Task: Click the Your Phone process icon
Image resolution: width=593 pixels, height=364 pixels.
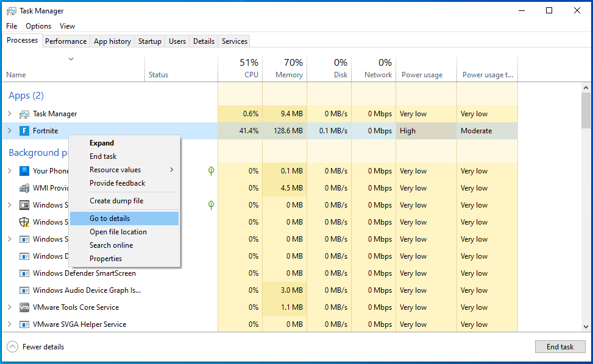Action: (24, 171)
